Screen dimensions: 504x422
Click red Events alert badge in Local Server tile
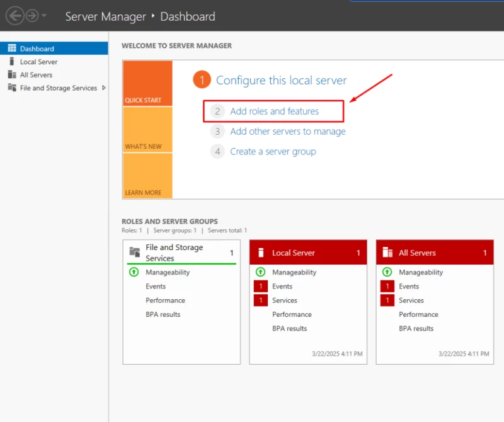261,286
